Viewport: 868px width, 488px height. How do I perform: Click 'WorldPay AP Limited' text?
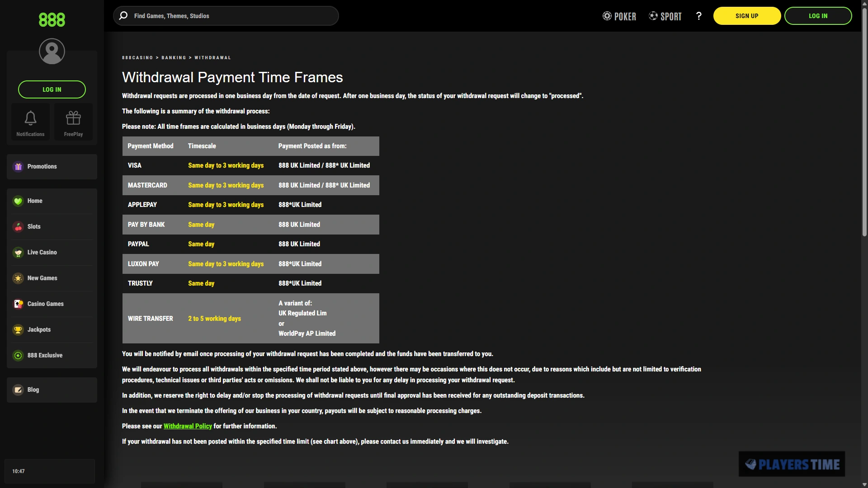point(307,333)
